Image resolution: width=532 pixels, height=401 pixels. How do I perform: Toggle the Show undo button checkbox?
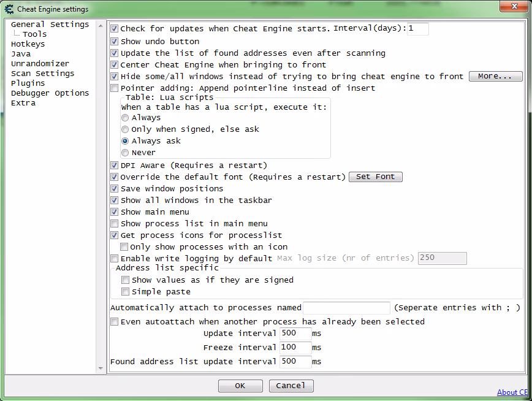pos(115,42)
